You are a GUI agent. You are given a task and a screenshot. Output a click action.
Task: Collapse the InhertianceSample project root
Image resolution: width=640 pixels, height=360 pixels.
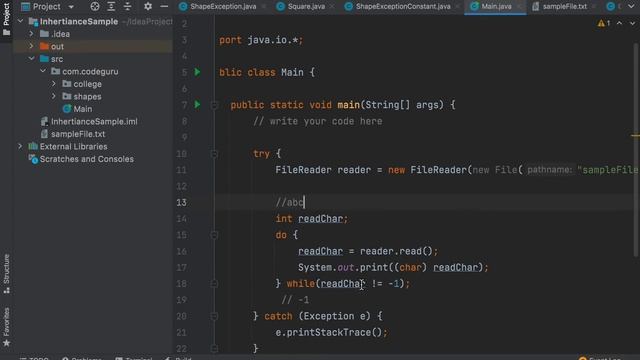[20, 21]
